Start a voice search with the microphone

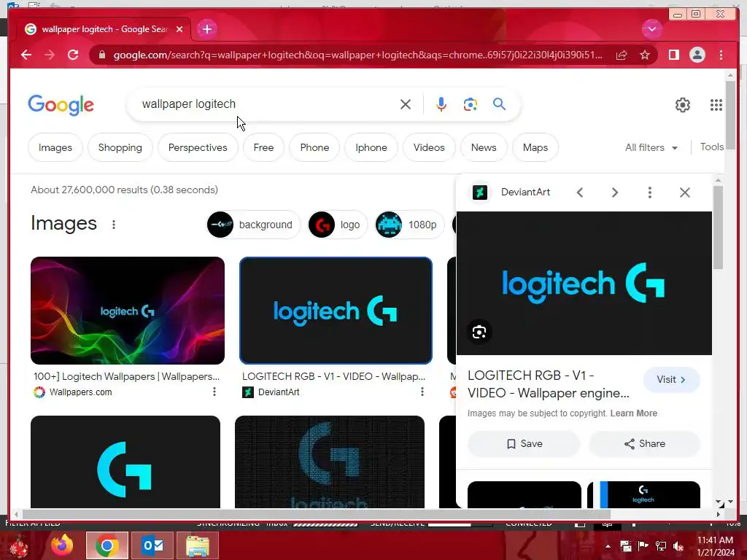click(441, 104)
